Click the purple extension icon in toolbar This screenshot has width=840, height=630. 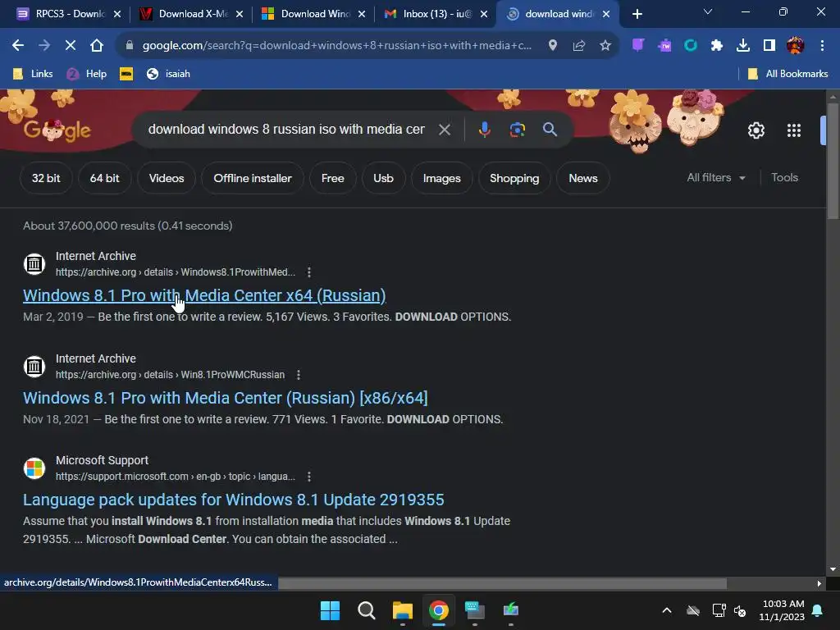click(x=637, y=46)
